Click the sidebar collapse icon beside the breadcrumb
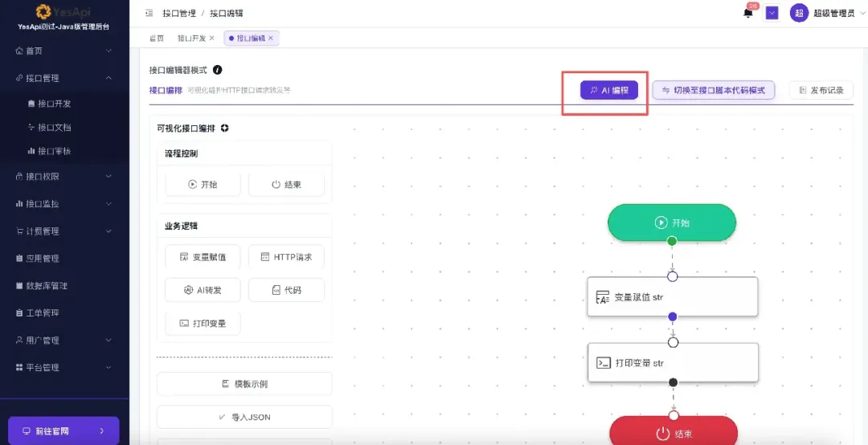This screenshot has height=445, width=868. 149,14
